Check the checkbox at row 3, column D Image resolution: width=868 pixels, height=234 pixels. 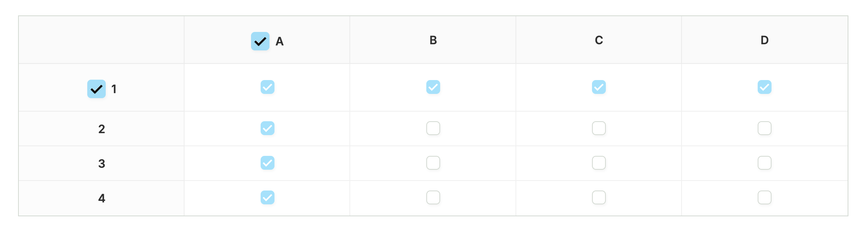coord(765,163)
